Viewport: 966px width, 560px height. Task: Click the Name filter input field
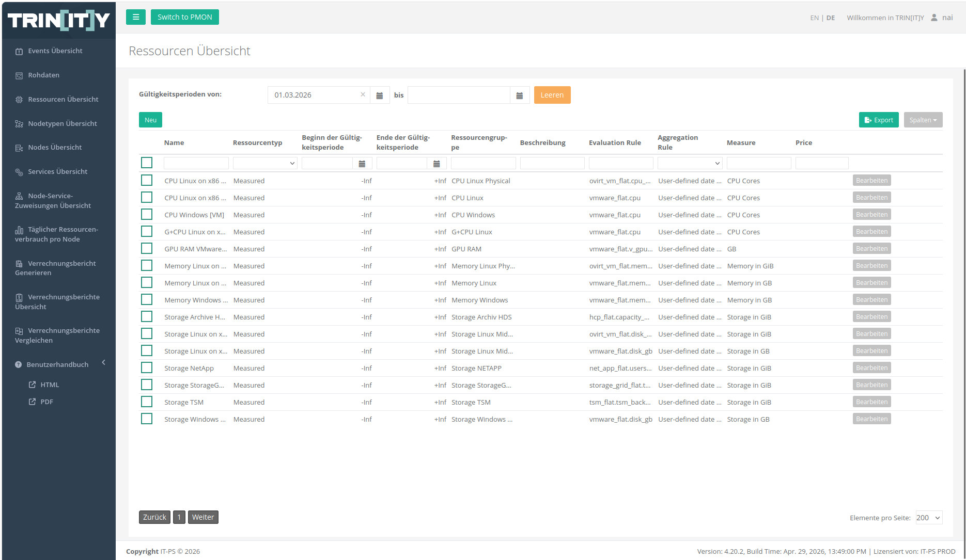pos(196,164)
